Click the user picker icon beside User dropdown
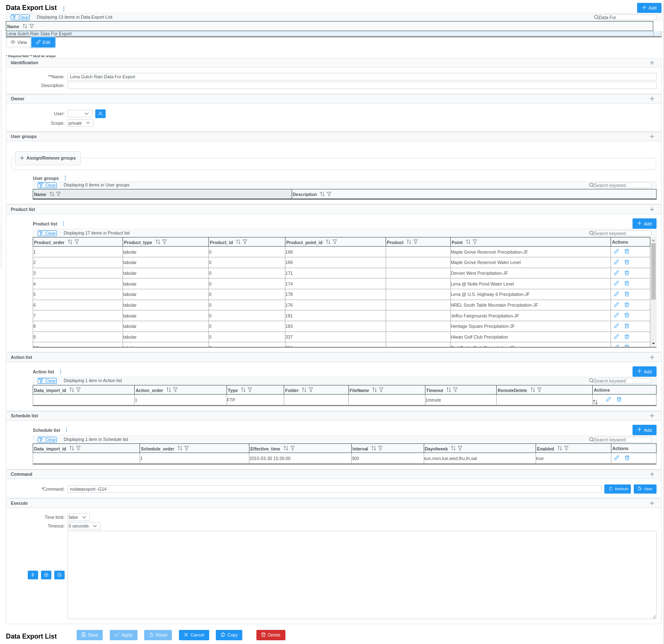Screen dimensions: 664x644 (x=100, y=114)
